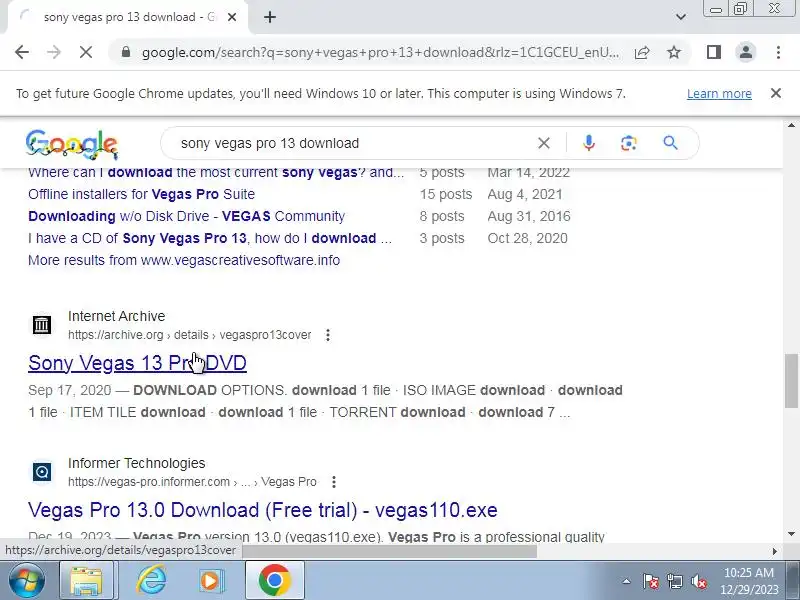
Task: Clear the search box text
Action: (544, 143)
